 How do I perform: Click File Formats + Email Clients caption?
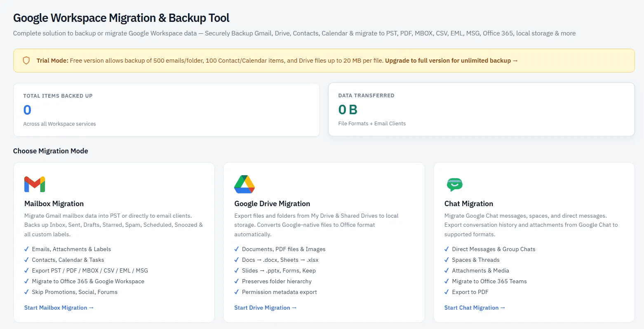(372, 123)
